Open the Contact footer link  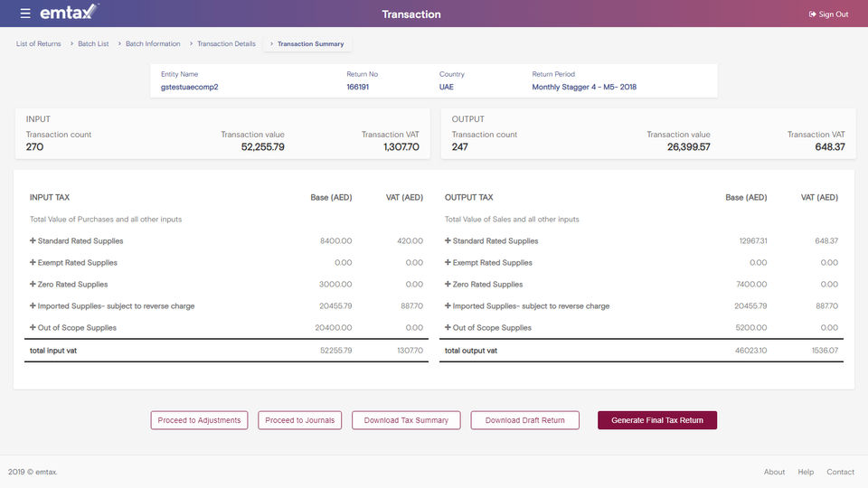[840, 472]
